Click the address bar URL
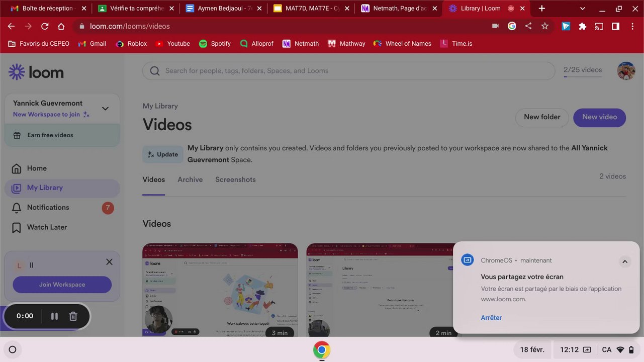The height and width of the screenshot is (362, 644). 130,26
